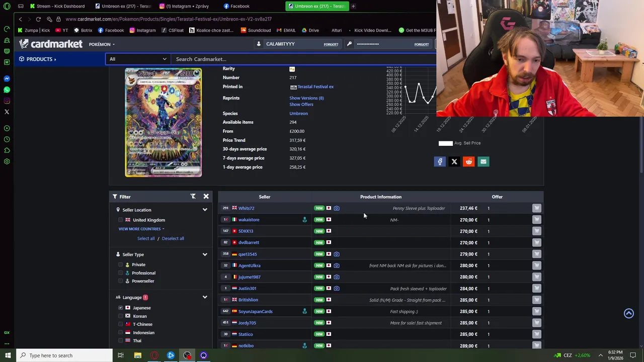Open Windows Start menu

[8, 355]
